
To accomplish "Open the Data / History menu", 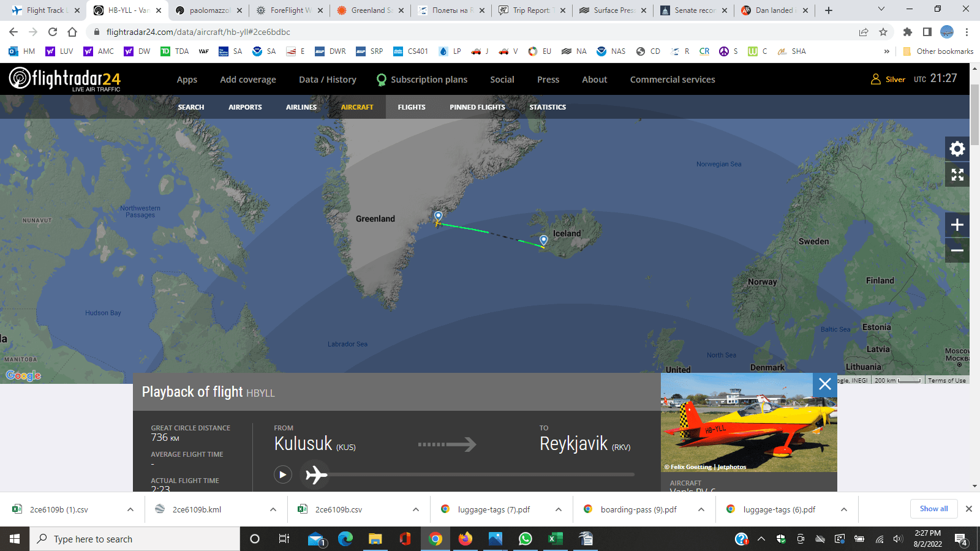I will (327, 79).
